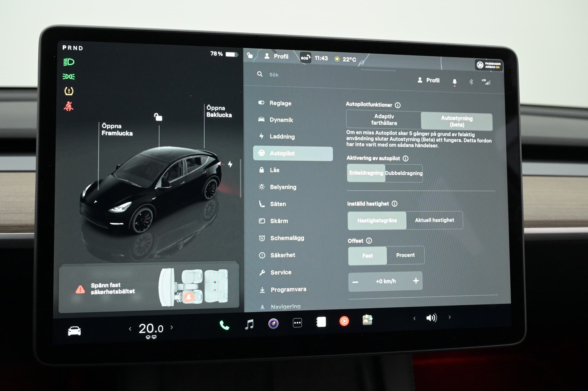588x391 pixels.
Task: Tap Profil in the top status bar
Action: click(276, 56)
